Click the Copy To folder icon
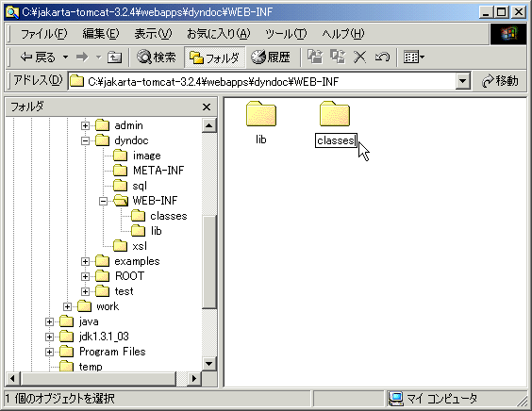This screenshot has height=411, width=532. pyautogui.click(x=338, y=57)
